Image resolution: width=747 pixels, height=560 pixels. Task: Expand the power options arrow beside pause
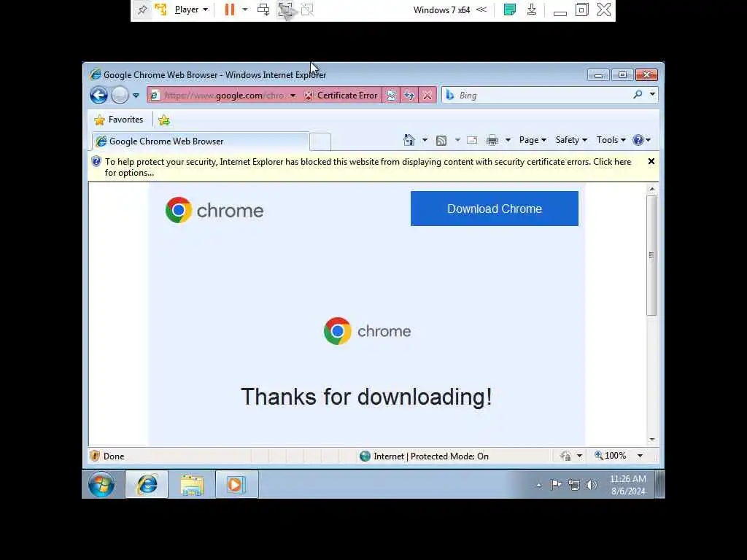(245, 9)
